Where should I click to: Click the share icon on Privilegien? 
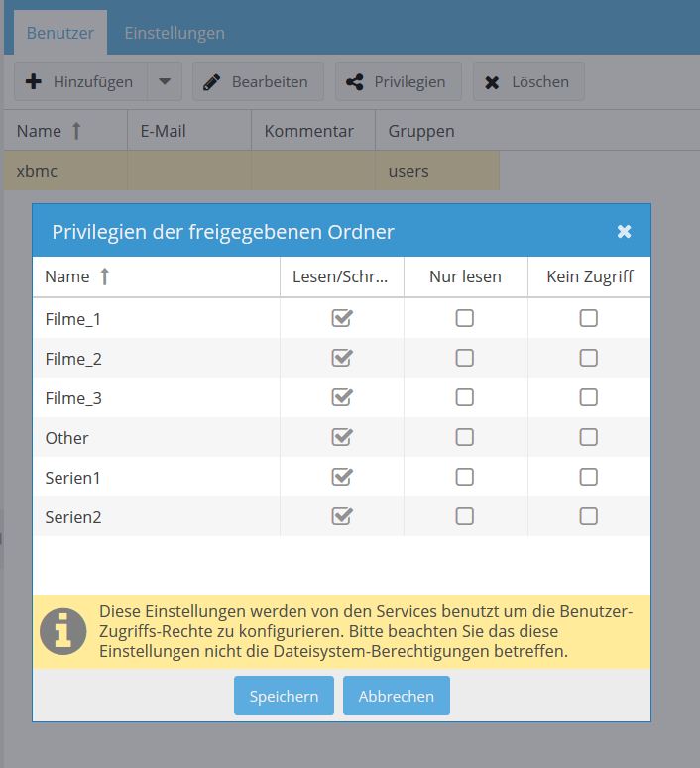click(354, 82)
